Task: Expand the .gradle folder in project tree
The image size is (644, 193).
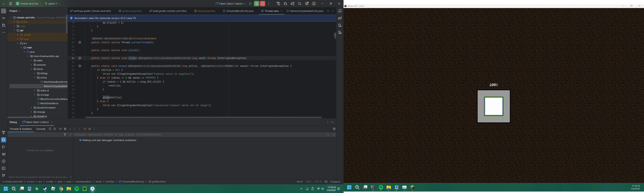Action: [14, 22]
